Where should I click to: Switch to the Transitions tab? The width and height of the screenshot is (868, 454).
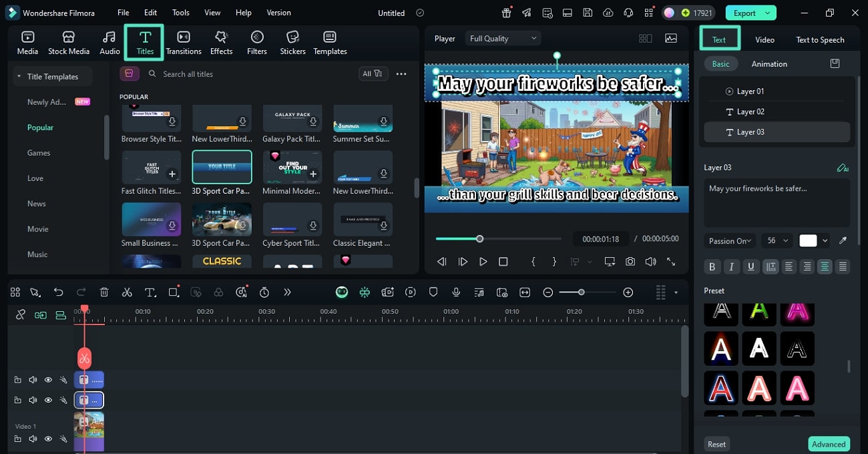(x=184, y=43)
